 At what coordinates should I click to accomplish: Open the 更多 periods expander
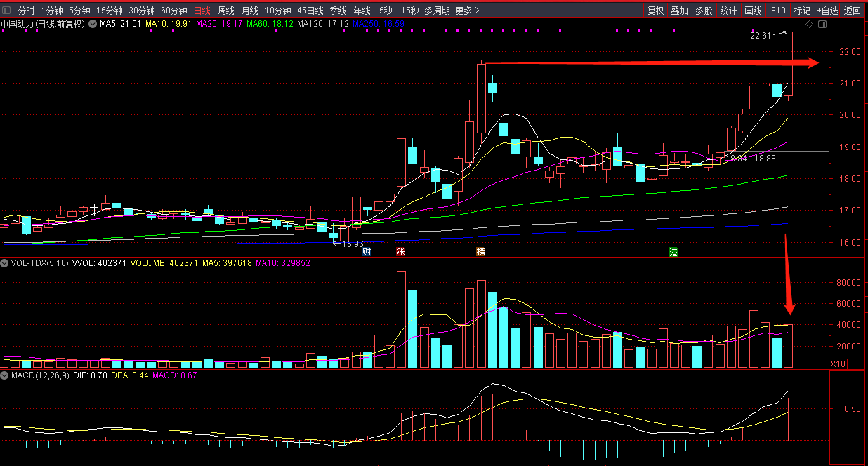point(467,11)
